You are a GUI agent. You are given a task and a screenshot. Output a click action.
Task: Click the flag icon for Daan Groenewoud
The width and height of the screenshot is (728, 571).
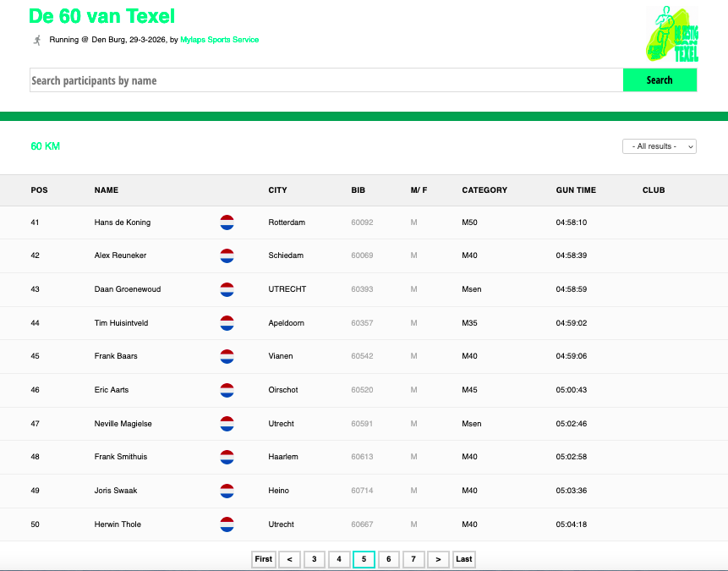pos(227,289)
